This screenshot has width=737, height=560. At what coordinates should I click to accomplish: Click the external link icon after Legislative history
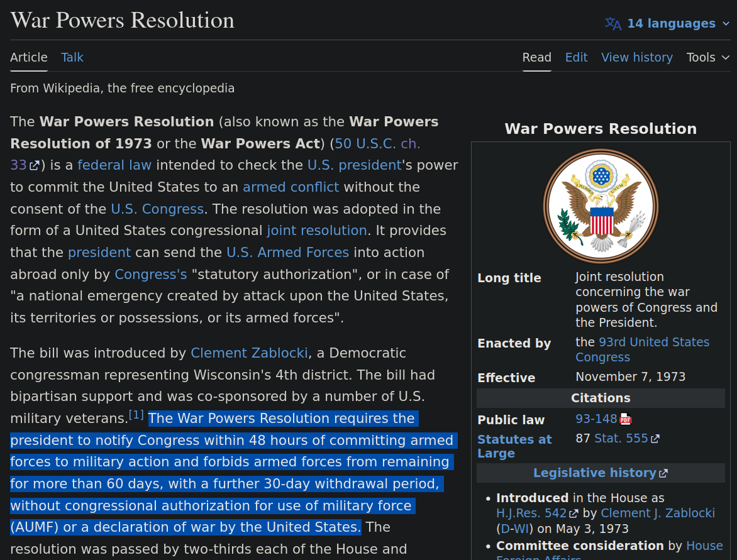[663, 473]
